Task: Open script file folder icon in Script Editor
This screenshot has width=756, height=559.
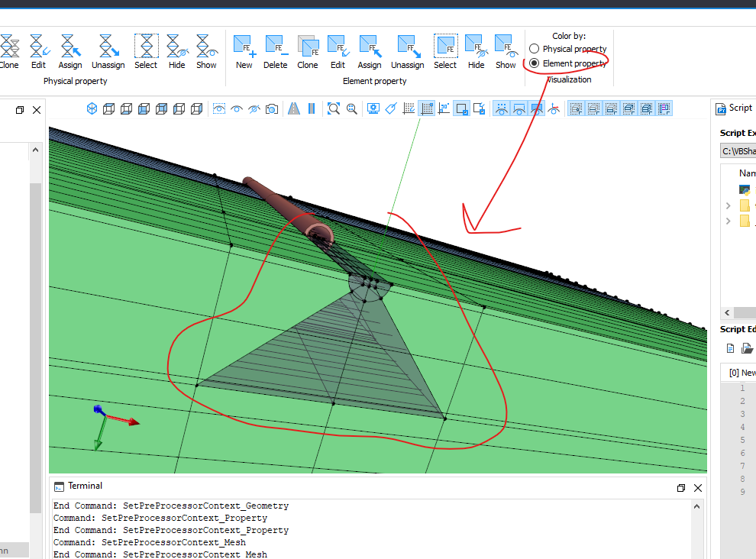Action: (748, 348)
